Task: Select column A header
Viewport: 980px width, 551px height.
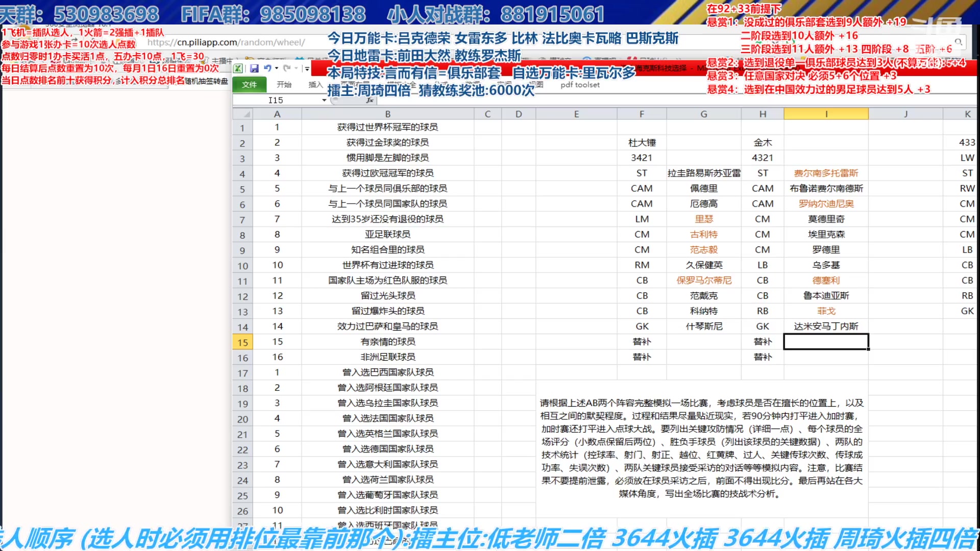Action: (277, 114)
